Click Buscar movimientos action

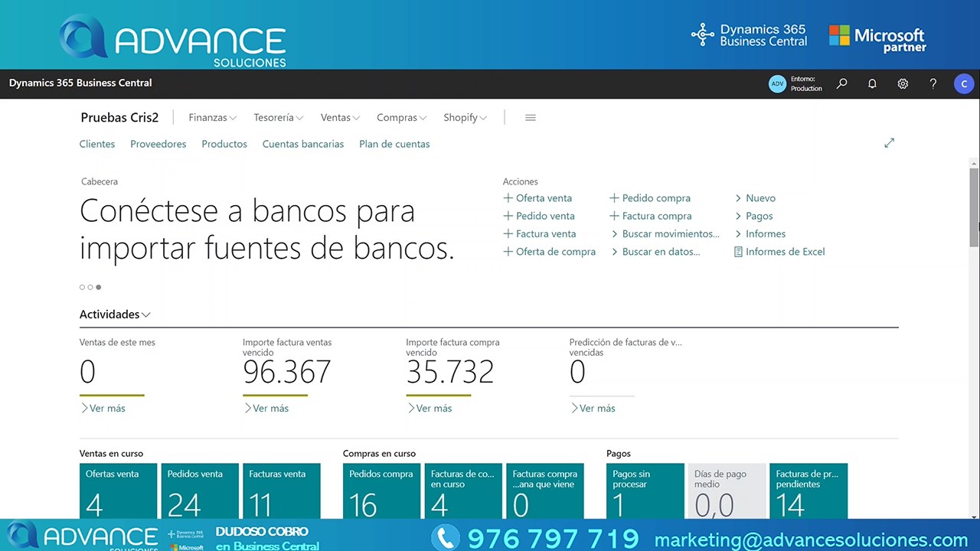[x=665, y=234]
